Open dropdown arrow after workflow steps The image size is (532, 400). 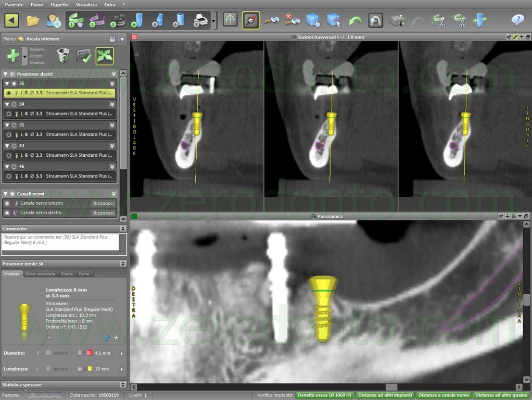[x=213, y=21]
